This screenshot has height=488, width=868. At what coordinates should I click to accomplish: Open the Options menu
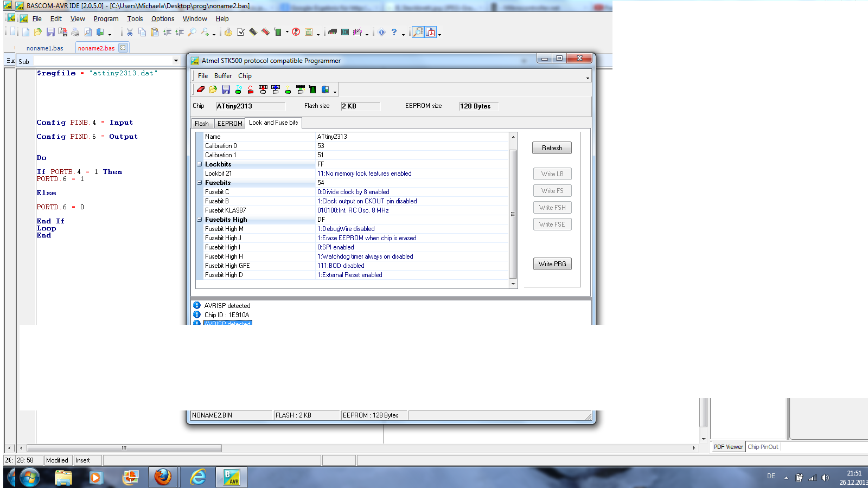(x=163, y=18)
